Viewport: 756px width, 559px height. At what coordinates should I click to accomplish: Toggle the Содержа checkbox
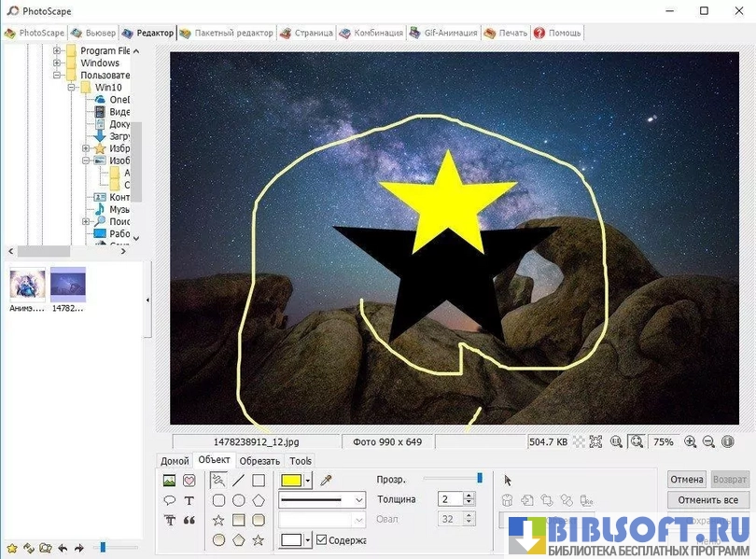pyautogui.click(x=322, y=540)
